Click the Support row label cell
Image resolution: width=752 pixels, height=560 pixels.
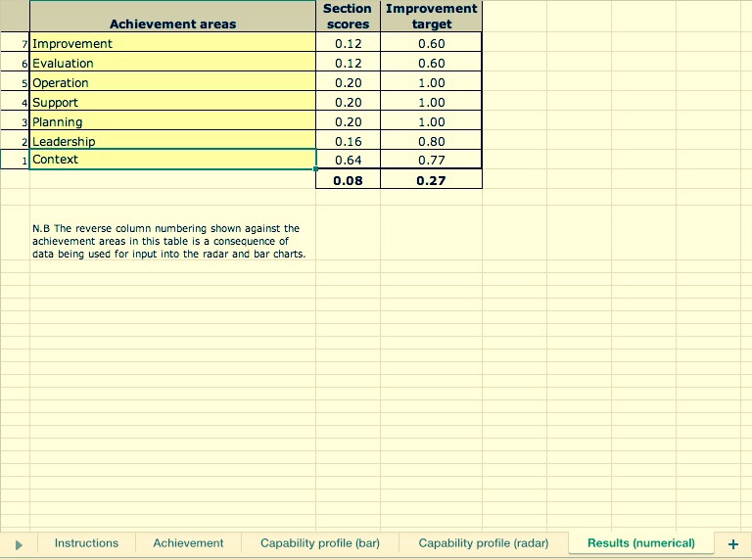click(172, 102)
